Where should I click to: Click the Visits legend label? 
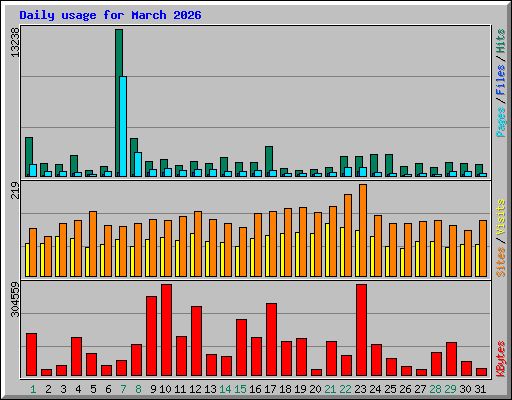(500, 218)
